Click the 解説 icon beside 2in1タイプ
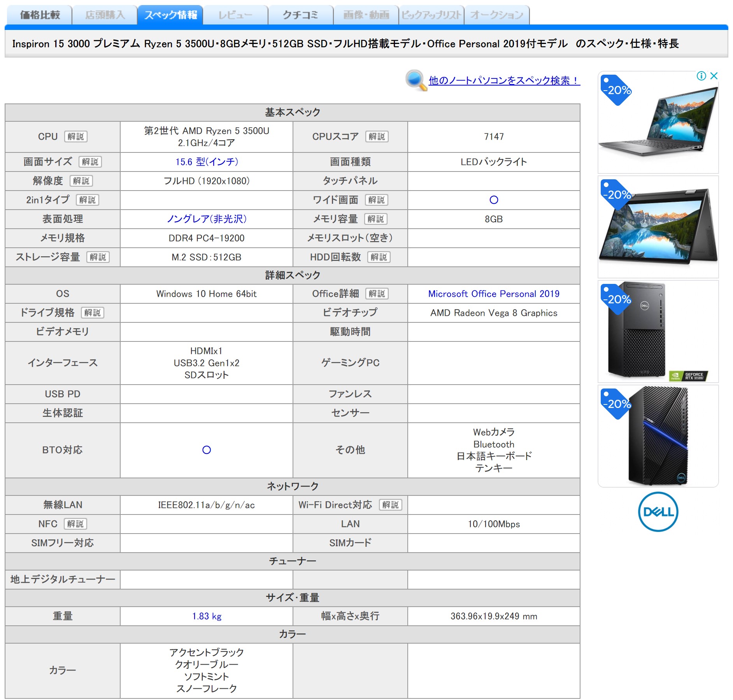 (x=88, y=200)
